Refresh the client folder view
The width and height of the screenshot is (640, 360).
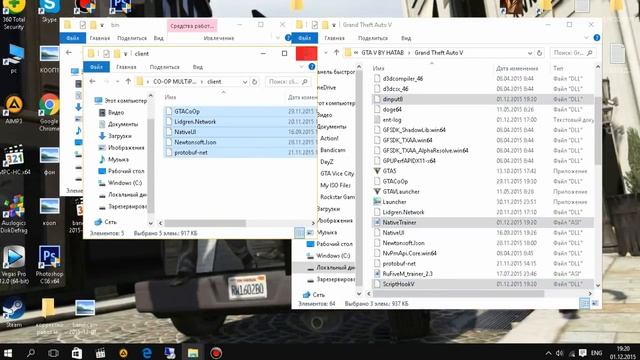coord(255,82)
